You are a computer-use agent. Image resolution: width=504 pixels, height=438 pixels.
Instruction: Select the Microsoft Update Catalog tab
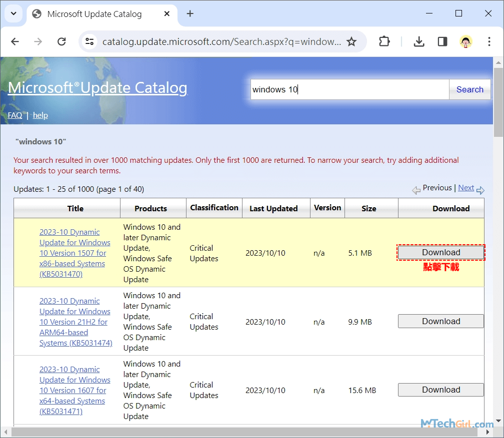94,14
